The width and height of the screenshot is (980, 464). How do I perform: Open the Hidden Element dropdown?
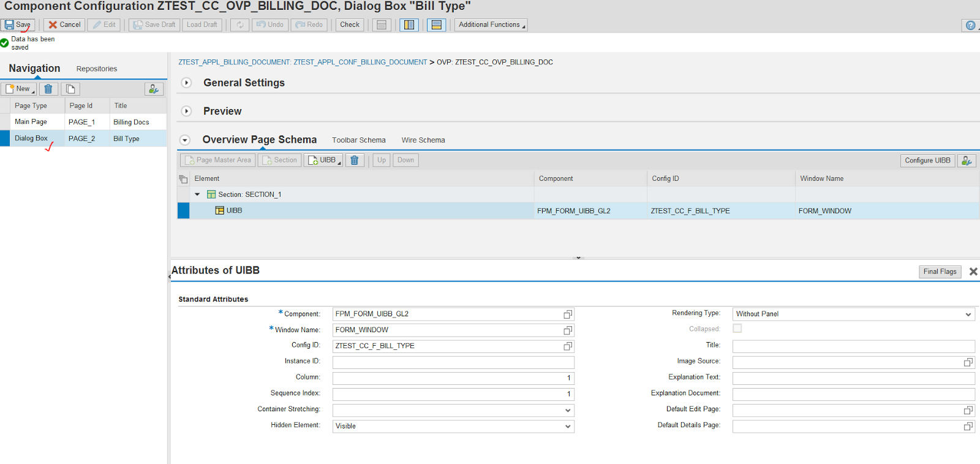[x=568, y=427]
